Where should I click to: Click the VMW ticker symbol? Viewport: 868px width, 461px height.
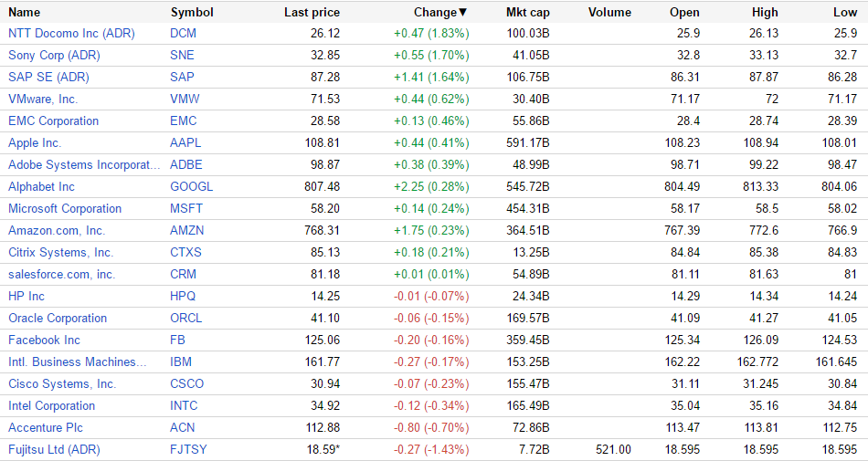185,99
